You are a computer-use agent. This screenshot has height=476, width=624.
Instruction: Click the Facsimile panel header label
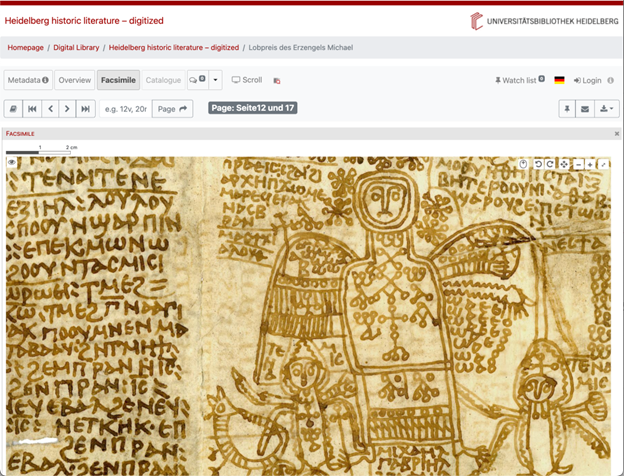click(20, 134)
